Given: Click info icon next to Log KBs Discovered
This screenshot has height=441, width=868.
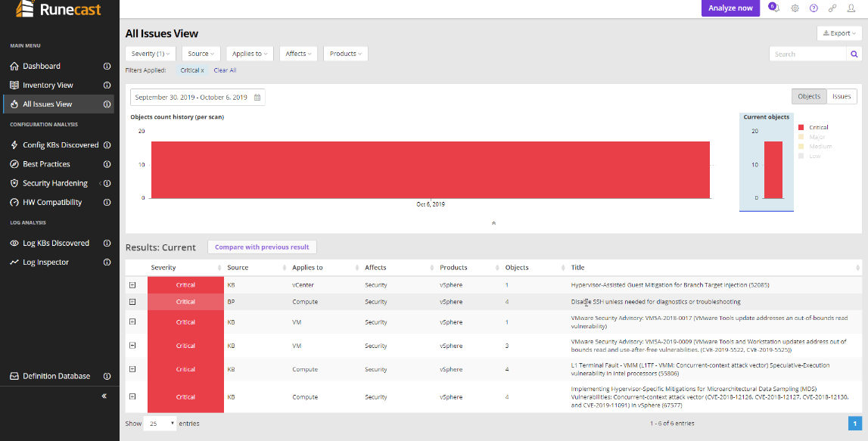Looking at the screenshot, I should pos(107,243).
